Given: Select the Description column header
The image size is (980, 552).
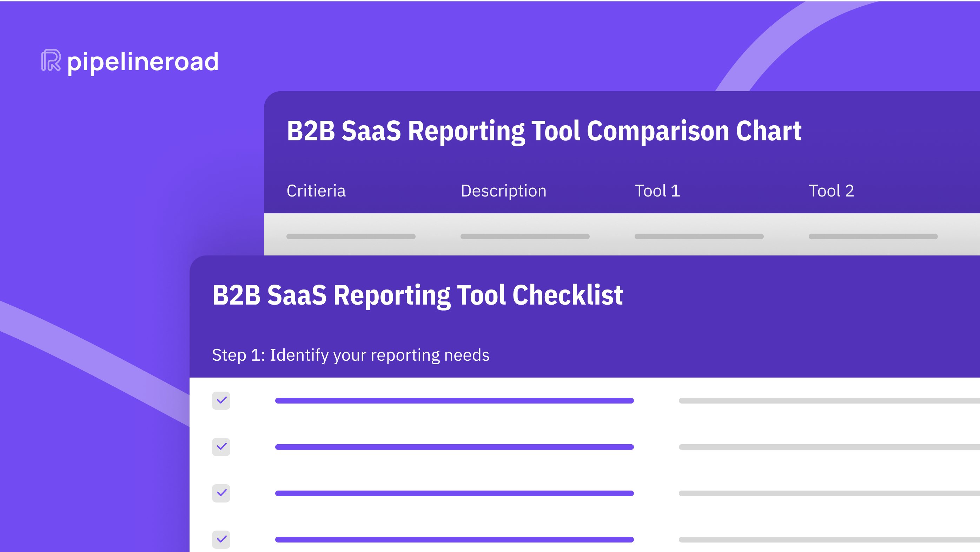Looking at the screenshot, I should pyautogui.click(x=503, y=191).
